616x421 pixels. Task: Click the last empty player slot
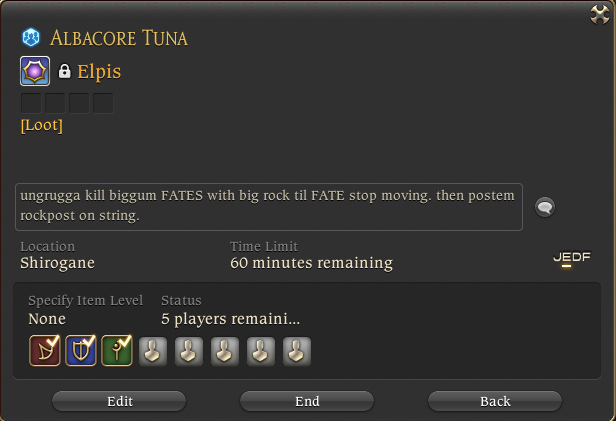pos(297,351)
